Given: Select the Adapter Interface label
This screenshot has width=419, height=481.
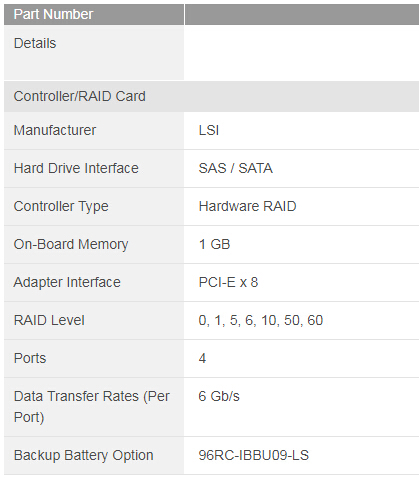Looking at the screenshot, I should [x=67, y=282].
